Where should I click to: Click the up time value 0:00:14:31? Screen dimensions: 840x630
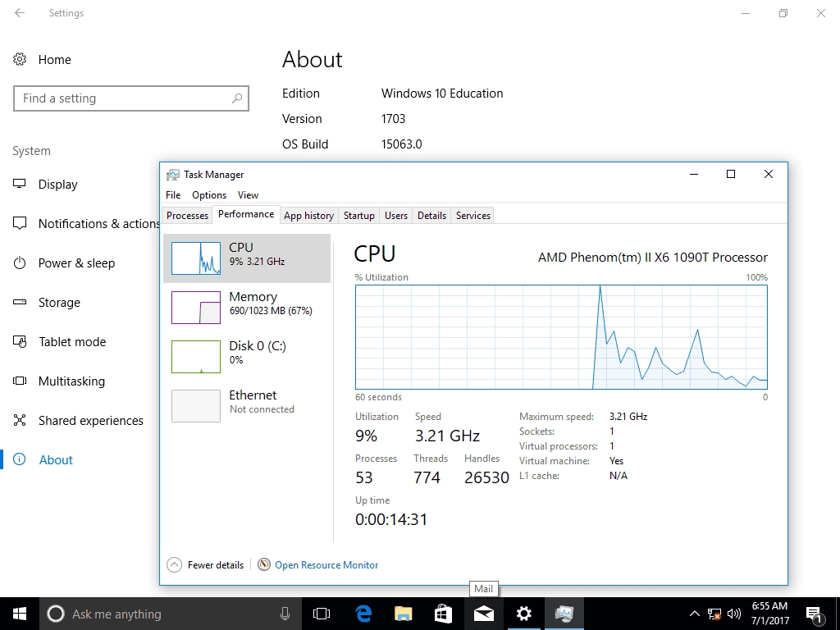click(391, 519)
